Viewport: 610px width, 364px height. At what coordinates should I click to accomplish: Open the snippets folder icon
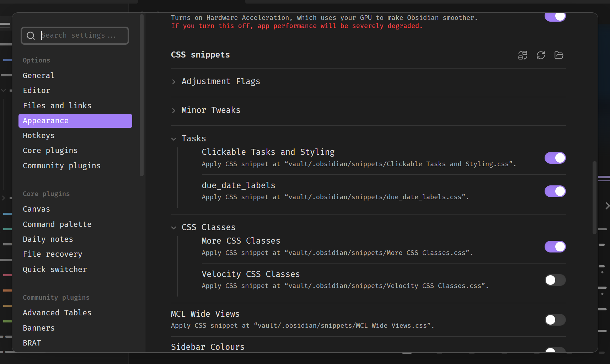click(x=558, y=55)
